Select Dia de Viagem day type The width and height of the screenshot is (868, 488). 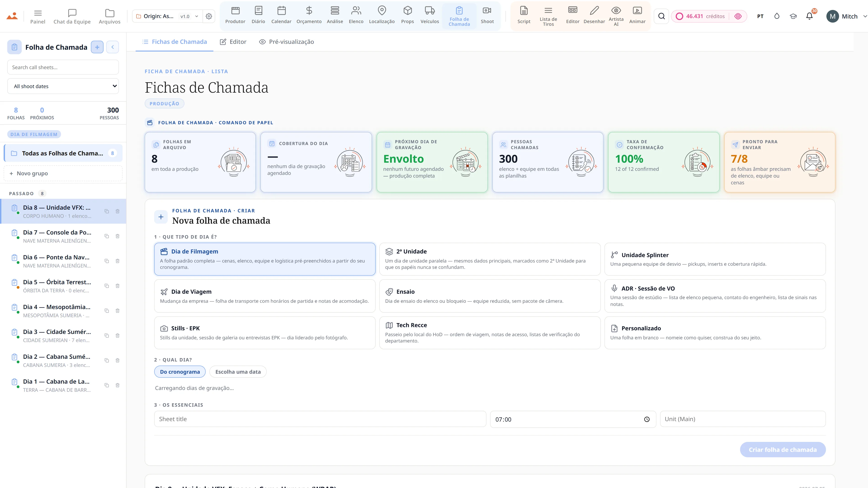coord(265,296)
